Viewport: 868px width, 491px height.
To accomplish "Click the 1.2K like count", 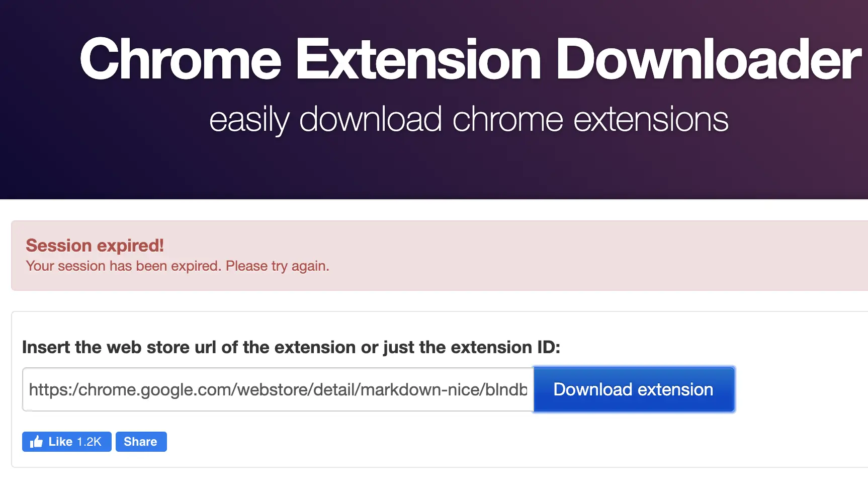I will click(x=89, y=442).
